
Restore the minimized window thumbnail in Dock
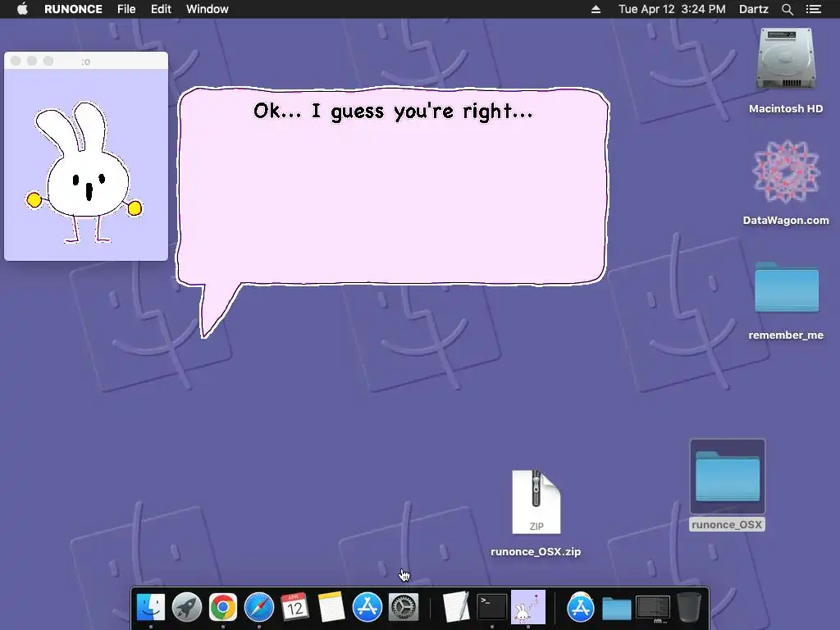coord(652,609)
